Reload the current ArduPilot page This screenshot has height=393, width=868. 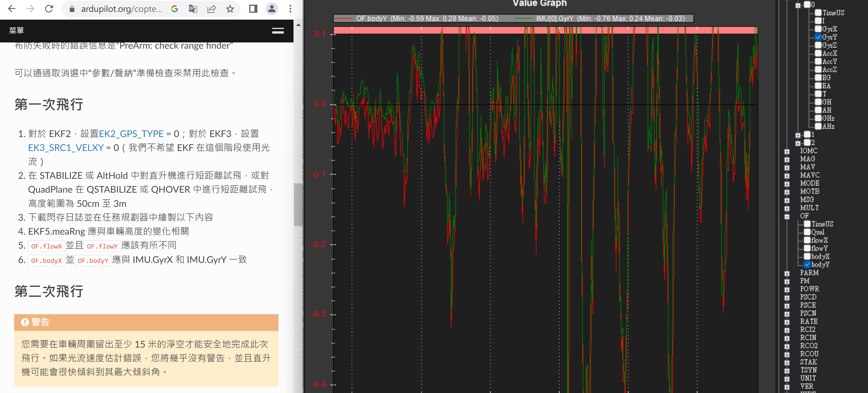click(x=49, y=9)
